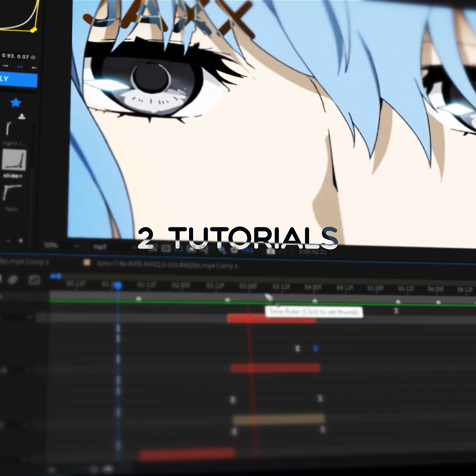Select the blue double-arrow ease direction
The height and width of the screenshot is (476, 476).
point(20,67)
